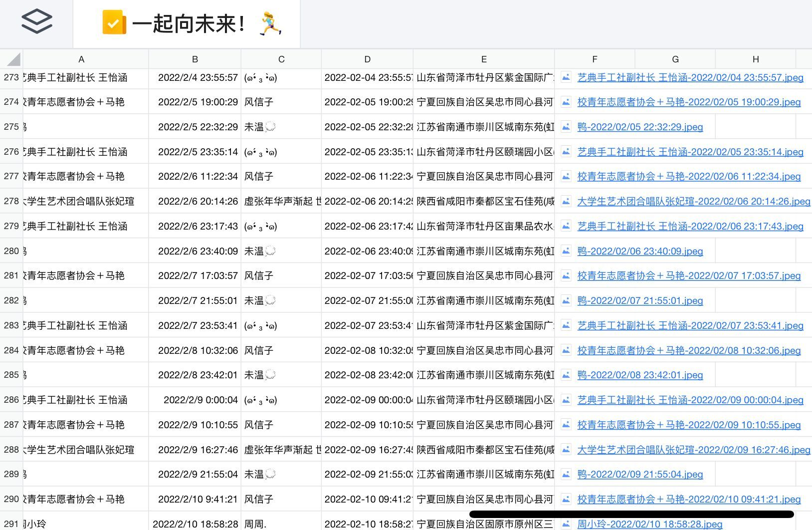Open 艺典手工社副社长 王怡涵 02/04 23:55:57 jpeg link
The image size is (812, 530).
[690, 77]
